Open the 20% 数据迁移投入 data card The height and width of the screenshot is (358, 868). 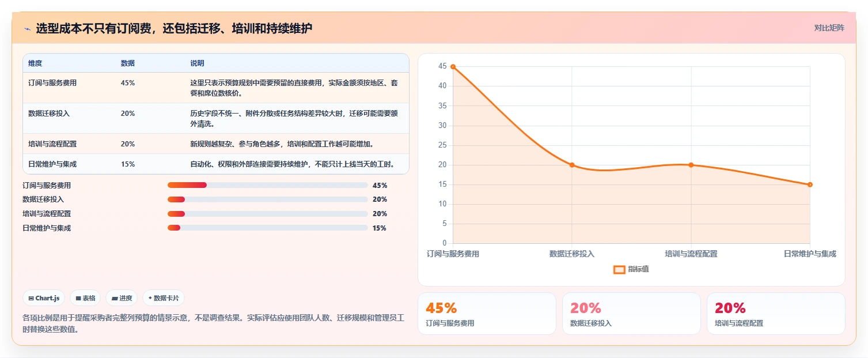coord(631,314)
